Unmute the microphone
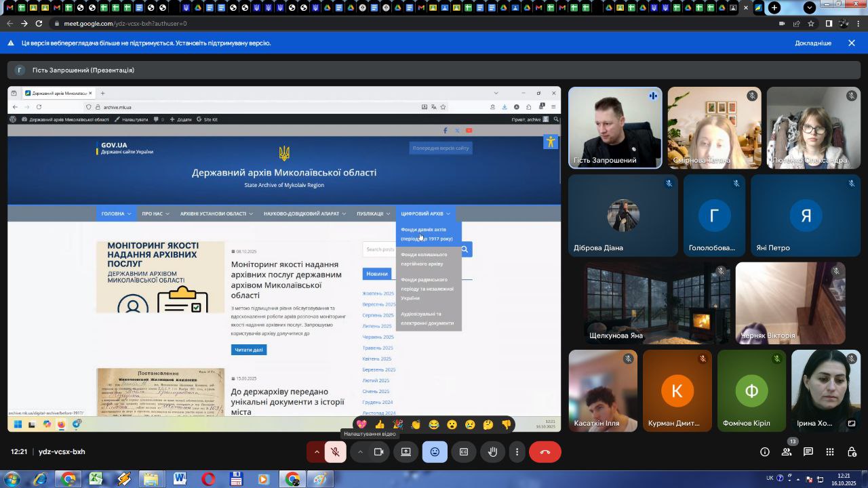868x488 pixels. (x=335, y=452)
